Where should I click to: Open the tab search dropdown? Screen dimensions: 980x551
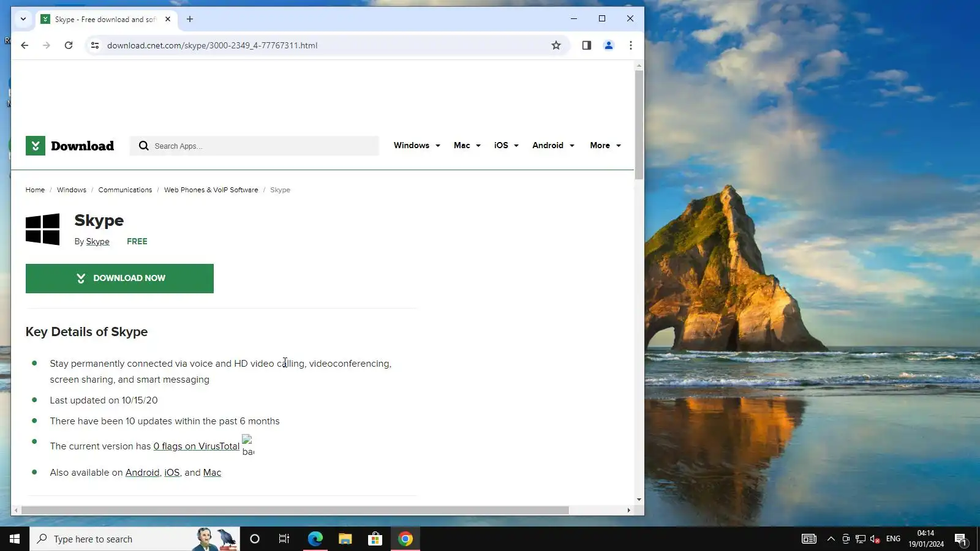point(23,19)
